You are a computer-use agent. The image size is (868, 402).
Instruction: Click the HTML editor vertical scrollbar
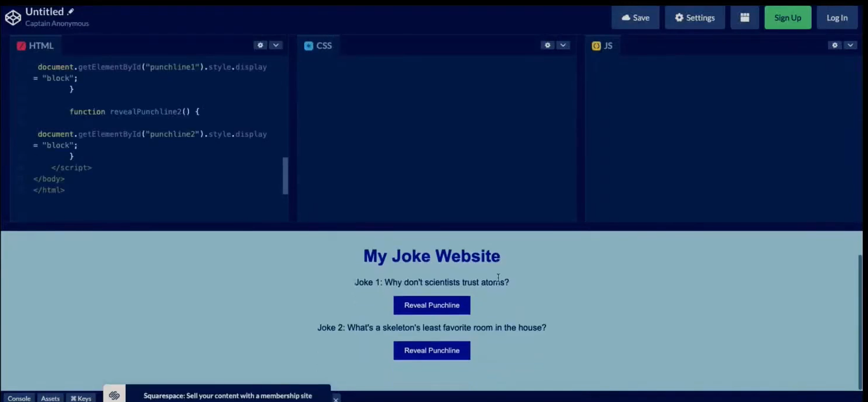point(285,175)
